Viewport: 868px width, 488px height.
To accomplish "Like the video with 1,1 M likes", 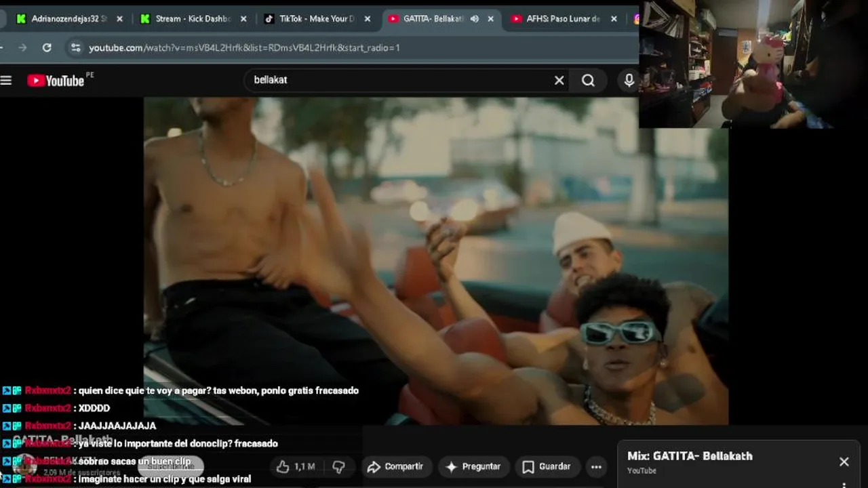I will (296, 466).
